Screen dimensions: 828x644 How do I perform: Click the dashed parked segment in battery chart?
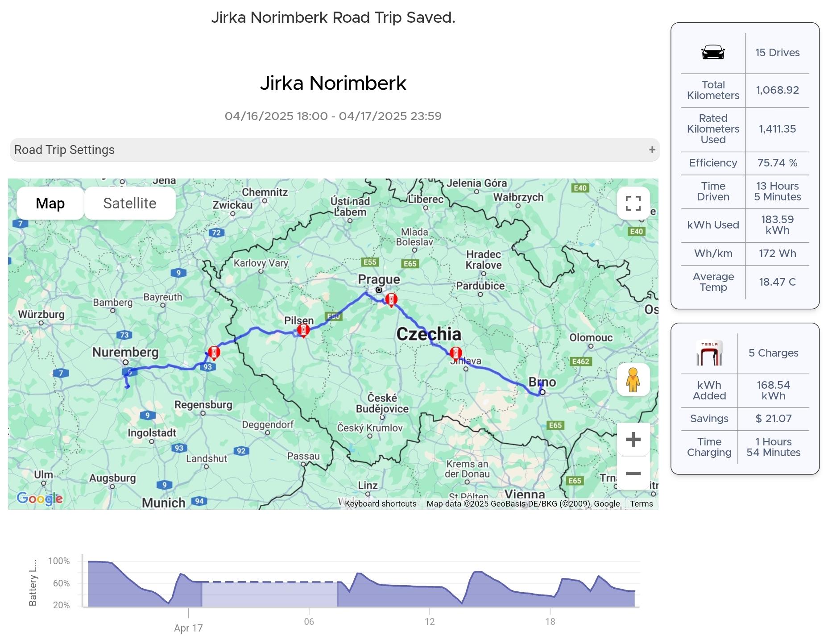point(269,582)
